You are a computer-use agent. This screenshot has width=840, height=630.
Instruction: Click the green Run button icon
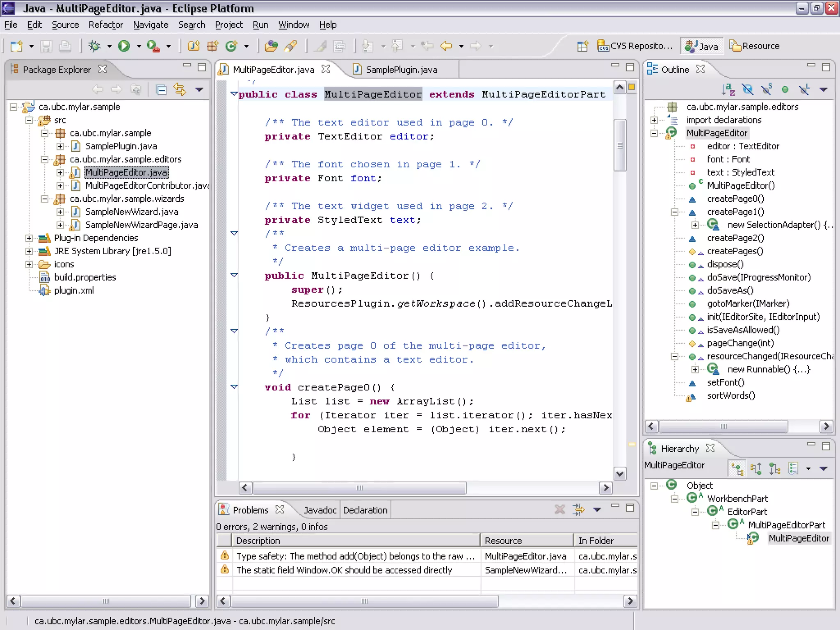124,46
